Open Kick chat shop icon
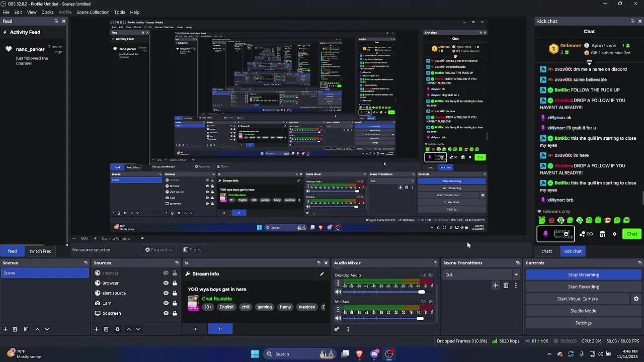This screenshot has height=362, width=644. coord(602,234)
